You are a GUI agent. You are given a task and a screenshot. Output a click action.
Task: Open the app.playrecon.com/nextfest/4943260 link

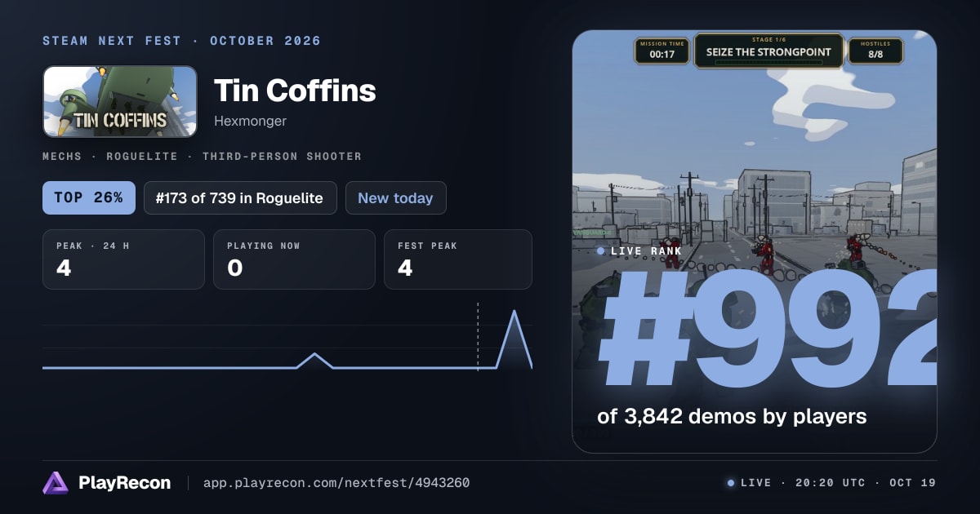point(336,483)
